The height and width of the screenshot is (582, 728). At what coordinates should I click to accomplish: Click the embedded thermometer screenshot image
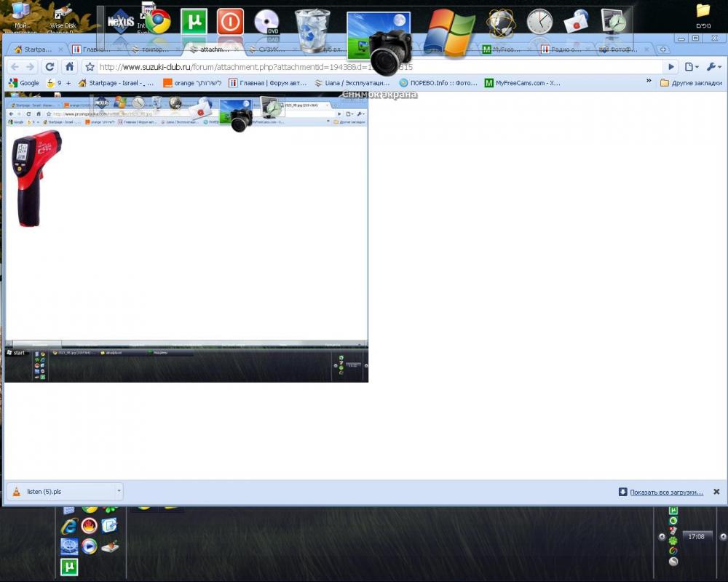[186, 237]
